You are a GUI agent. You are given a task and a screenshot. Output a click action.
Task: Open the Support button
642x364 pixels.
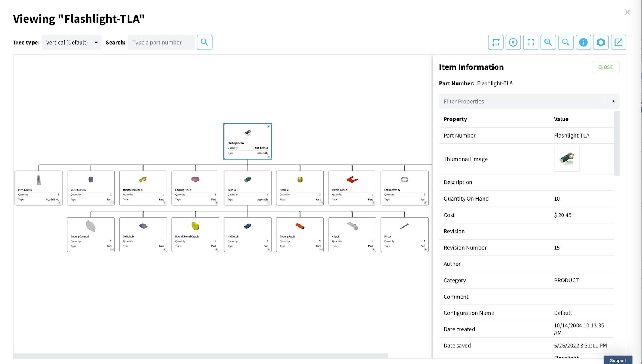(618, 360)
